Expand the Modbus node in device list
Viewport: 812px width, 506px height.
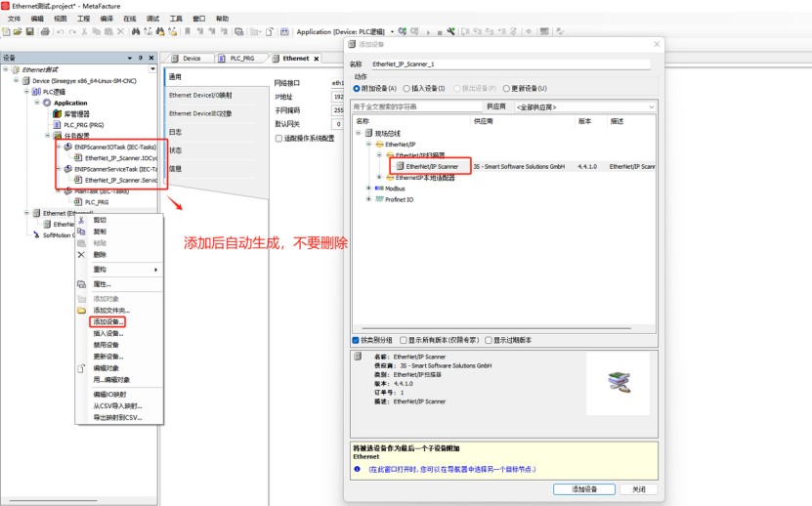tap(368, 188)
